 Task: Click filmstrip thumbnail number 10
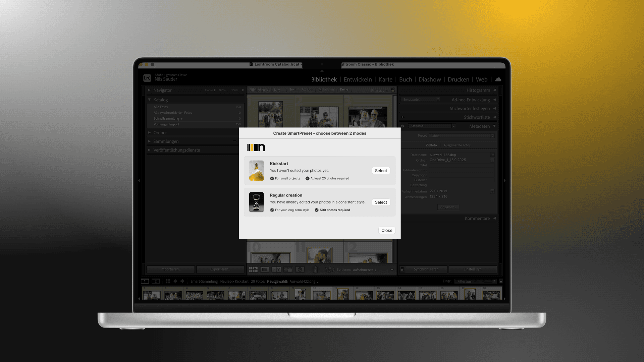[321, 295]
